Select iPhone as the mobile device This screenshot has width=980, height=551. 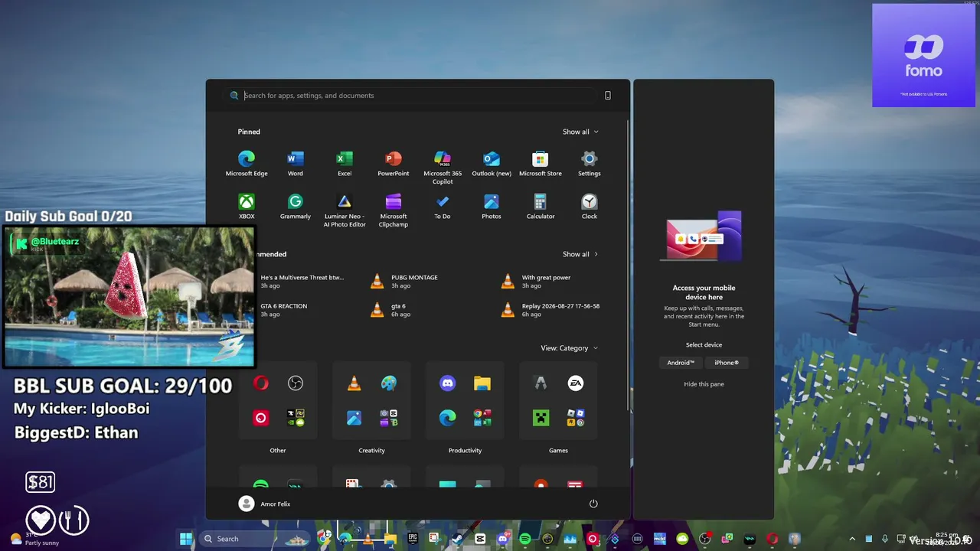(x=727, y=363)
